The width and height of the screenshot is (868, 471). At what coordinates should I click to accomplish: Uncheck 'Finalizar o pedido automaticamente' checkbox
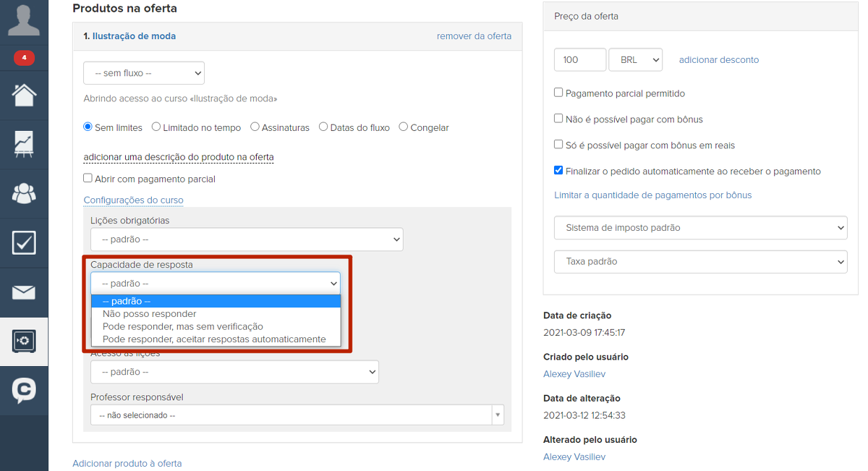coord(558,171)
